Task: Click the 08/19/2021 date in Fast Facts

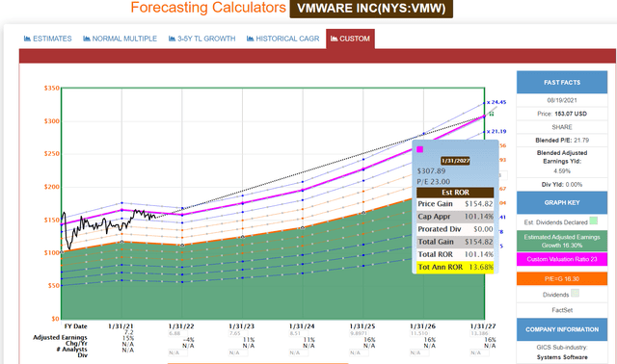Action: click(x=562, y=100)
